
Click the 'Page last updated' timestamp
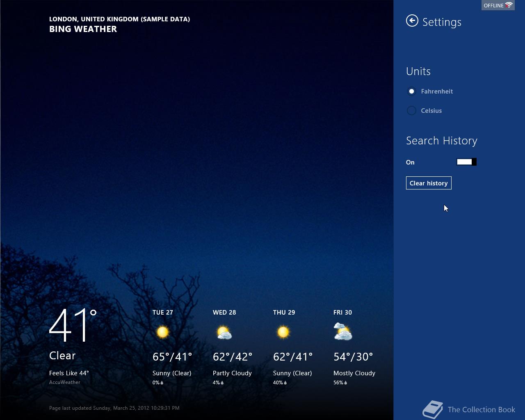pos(114,408)
